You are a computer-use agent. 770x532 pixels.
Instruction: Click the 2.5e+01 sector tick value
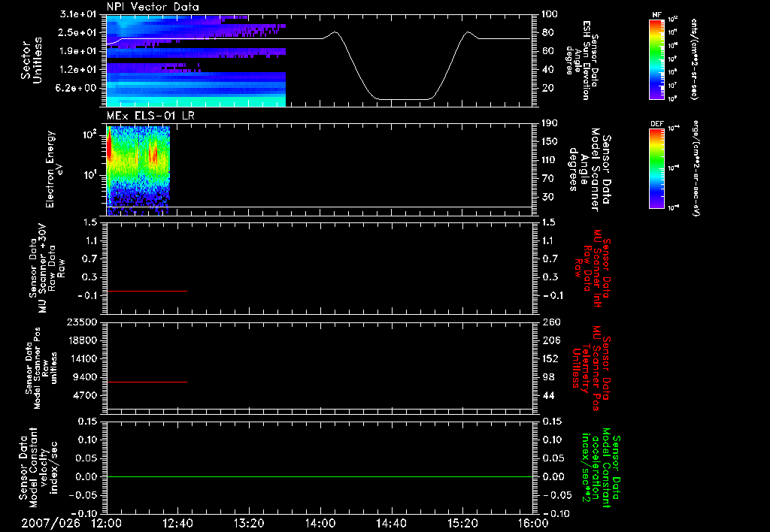[x=78, y=32]
